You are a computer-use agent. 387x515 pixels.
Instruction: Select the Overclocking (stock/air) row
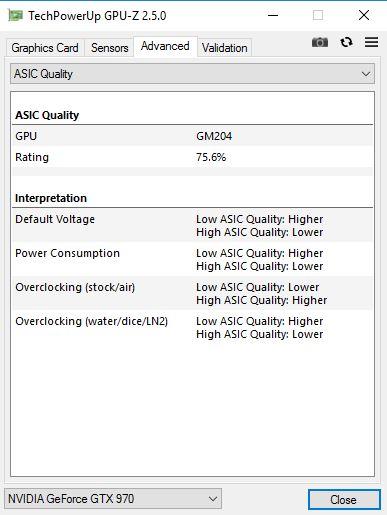[x=192, y=293]
